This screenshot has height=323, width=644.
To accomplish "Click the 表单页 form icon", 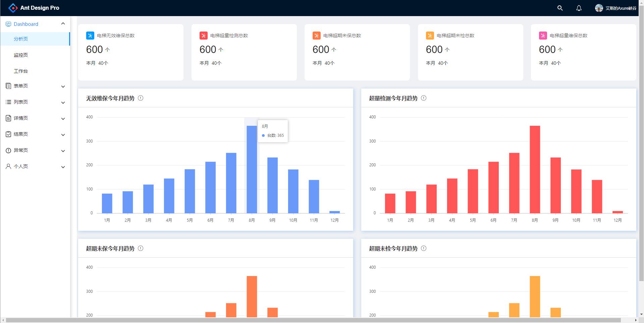I will [x=8, y=86].
